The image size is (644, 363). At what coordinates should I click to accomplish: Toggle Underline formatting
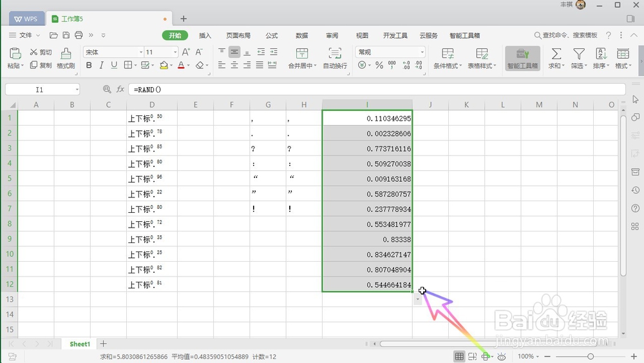tap(114, 65)
